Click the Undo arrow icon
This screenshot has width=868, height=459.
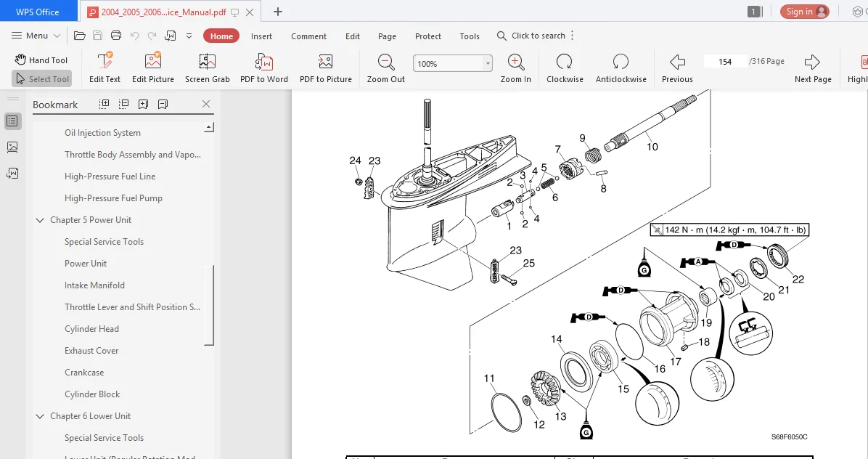pos(134,36)
